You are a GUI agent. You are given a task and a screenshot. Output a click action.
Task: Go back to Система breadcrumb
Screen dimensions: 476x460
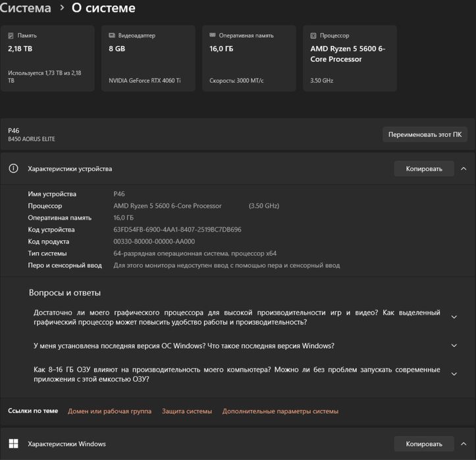coord(26,8)
